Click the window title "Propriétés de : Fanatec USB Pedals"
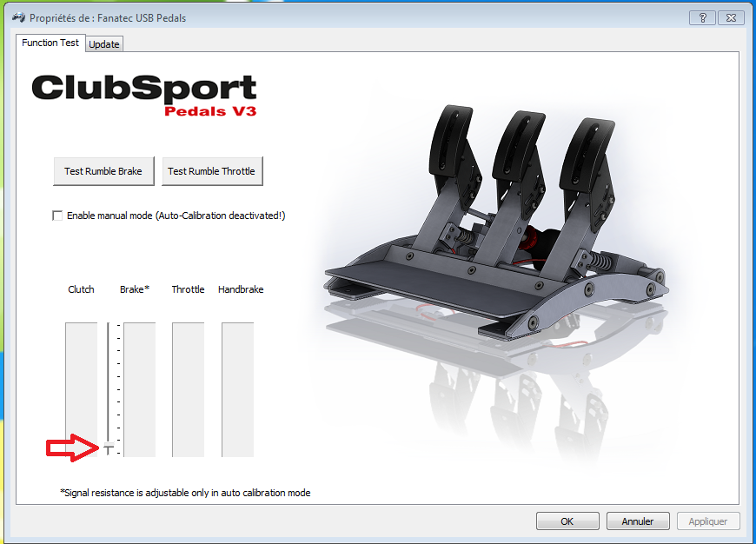The width and height of the screenshot is (756, 544). (108, 18)
